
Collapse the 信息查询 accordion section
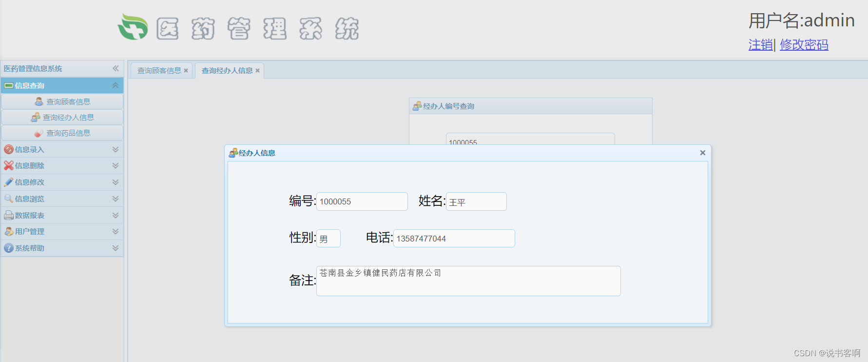click(116, 85)
